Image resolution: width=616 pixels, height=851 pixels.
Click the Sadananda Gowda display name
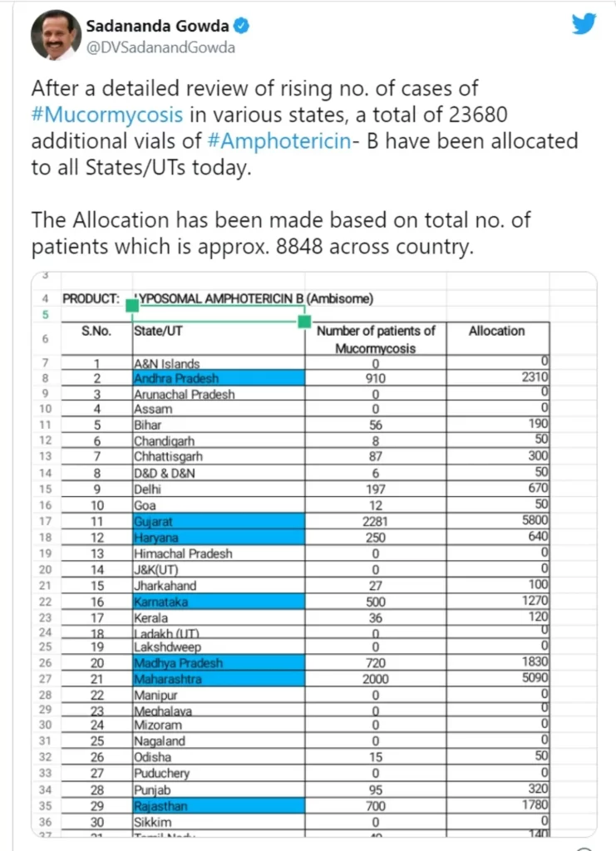point(155,24)
